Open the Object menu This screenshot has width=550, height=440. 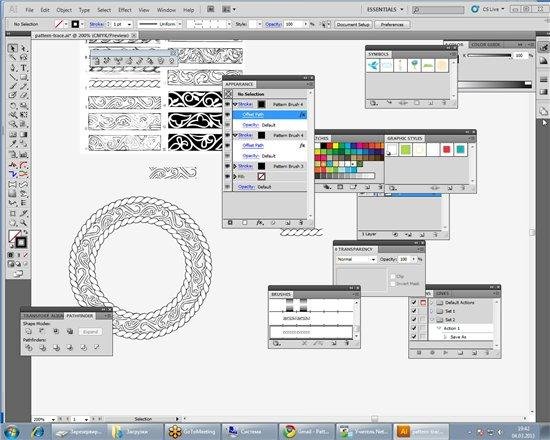click(x=64, y=10)
